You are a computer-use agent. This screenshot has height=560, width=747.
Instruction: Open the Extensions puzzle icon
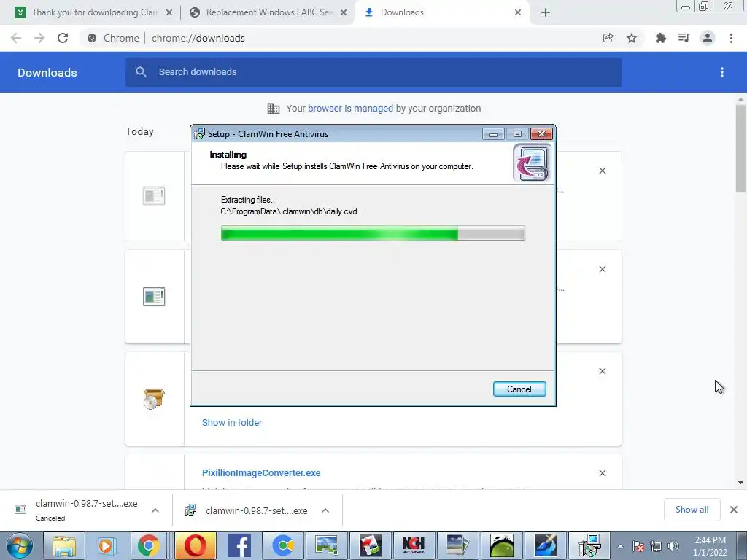pyautogui.click(x=660, y=38)
